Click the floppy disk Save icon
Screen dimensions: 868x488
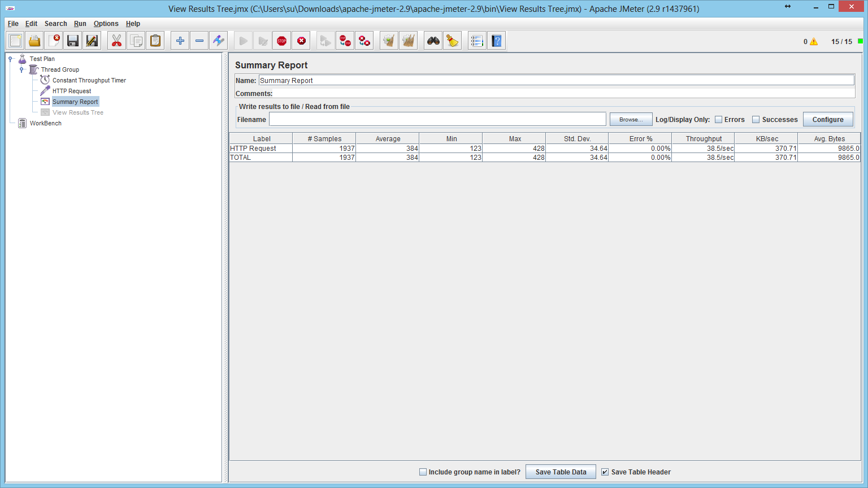(x=72, y=41)
